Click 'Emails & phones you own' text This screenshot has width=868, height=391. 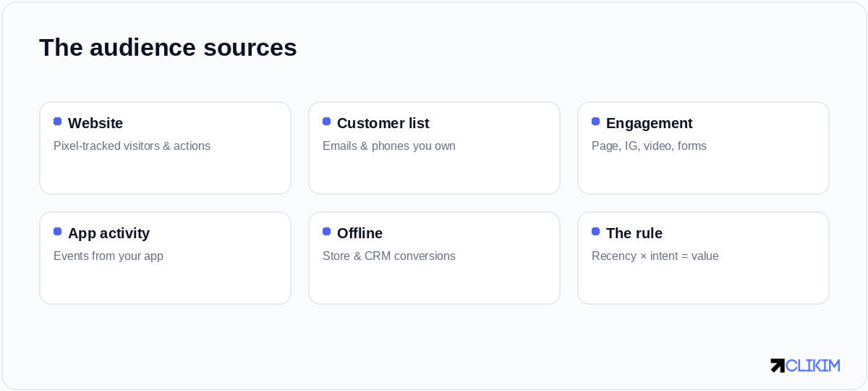389,146
